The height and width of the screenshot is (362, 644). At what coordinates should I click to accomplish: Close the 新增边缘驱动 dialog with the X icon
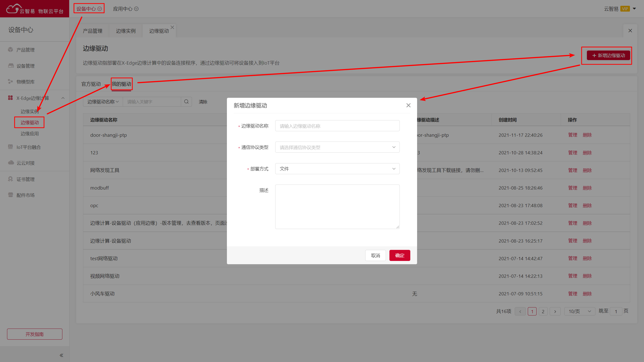pyautogui.click(x=408, y=105)
